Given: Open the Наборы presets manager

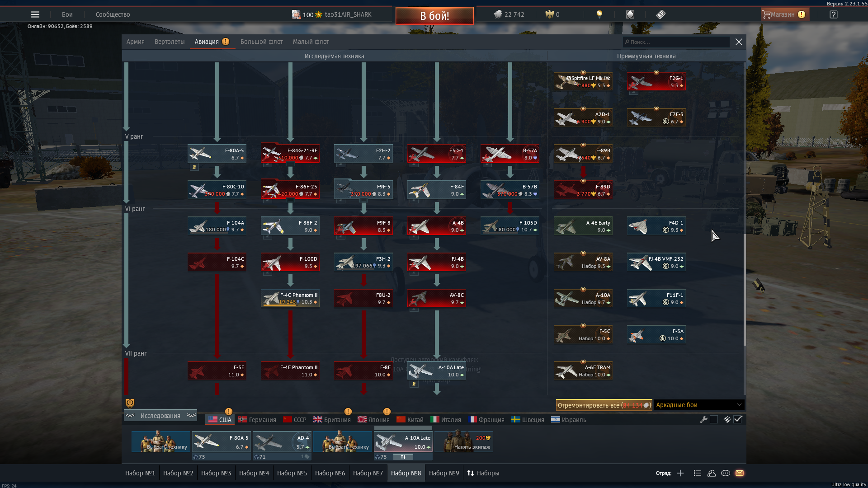Looking at the screenshot, I should coord(483,473).
